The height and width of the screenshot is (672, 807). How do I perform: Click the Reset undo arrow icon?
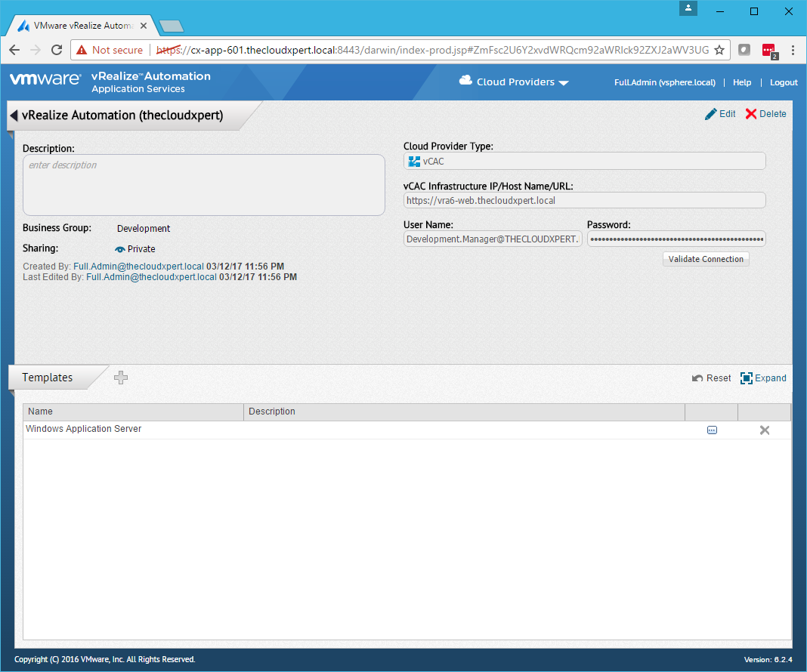(698, 378)
